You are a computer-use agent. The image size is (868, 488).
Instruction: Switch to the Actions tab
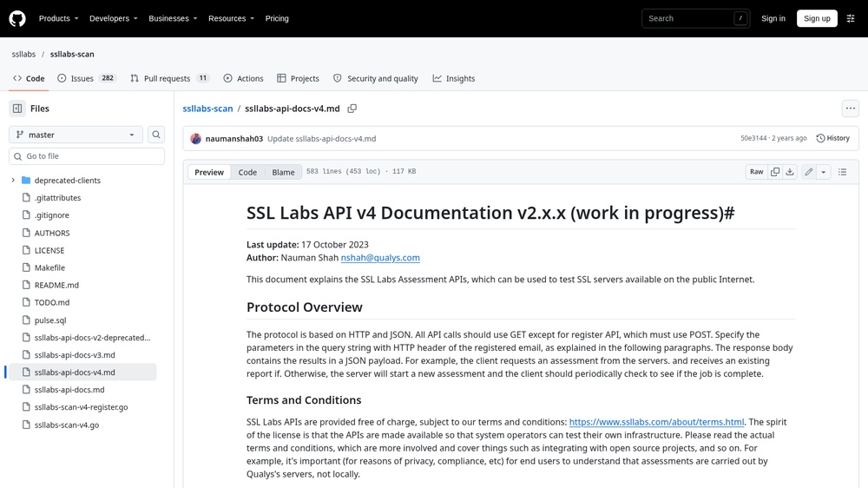pos(244,79)
